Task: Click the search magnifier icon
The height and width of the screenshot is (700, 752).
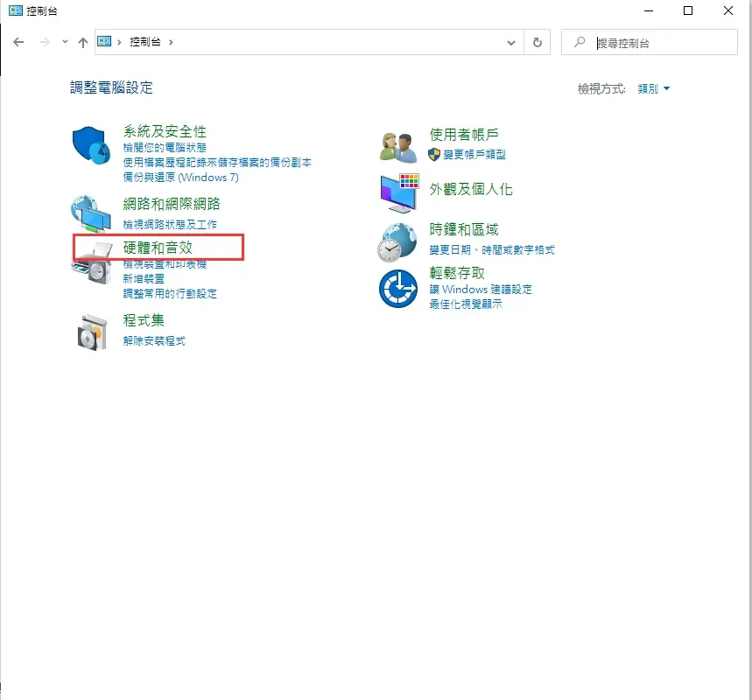Action: point(580,42)
